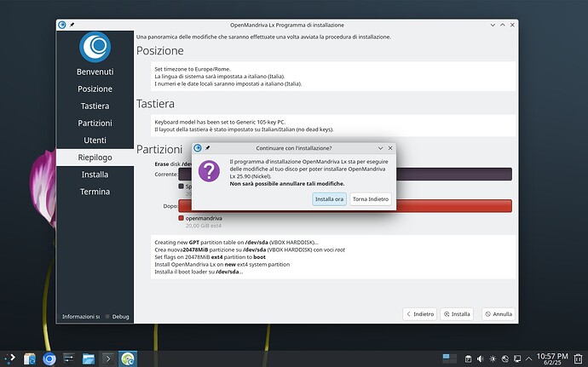Open the installer window menu icon
Screen dimensions: 588x367
tap(62, 25)
